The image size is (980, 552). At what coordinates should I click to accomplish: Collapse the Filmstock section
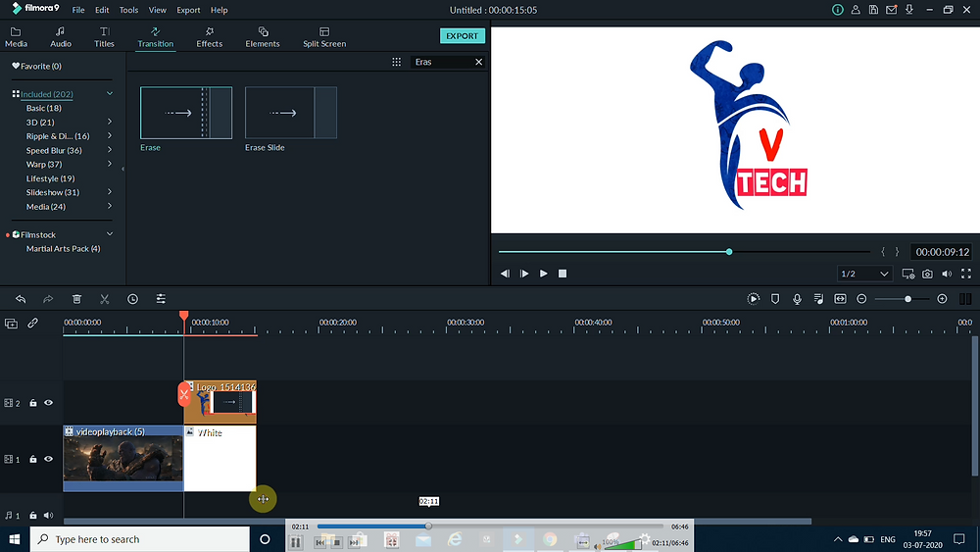110,233
